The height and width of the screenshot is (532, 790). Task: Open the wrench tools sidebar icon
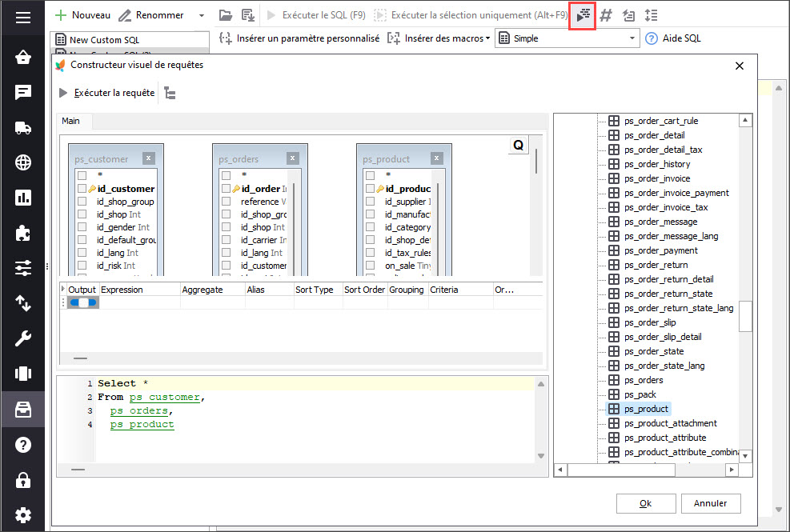click(x=22, y=338)
